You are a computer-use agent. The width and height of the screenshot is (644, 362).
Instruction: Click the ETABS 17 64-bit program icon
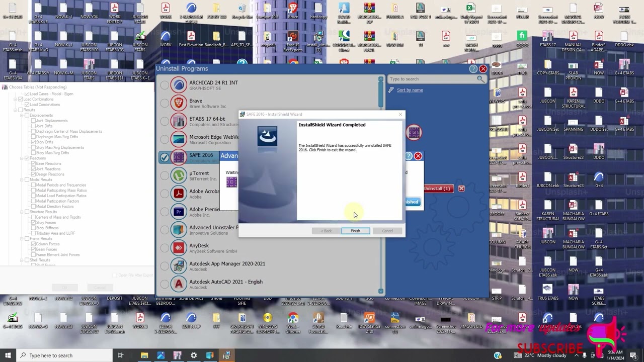(179, 121)
